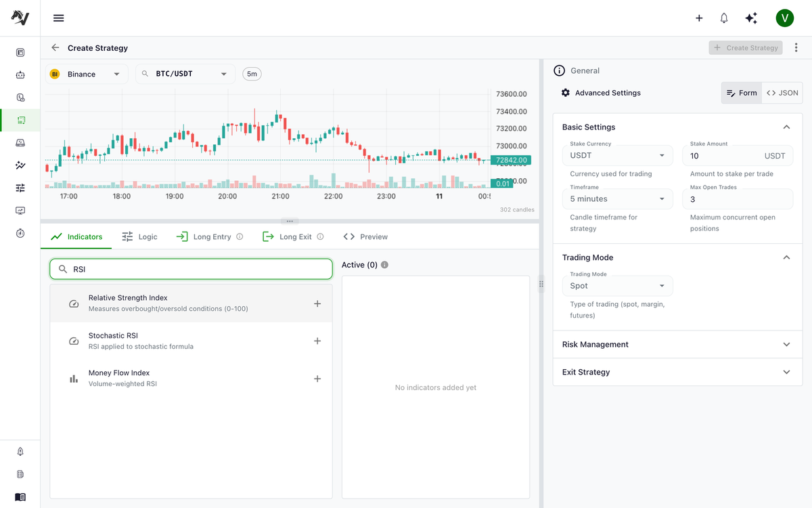The height and width of the screenshot is (508, 812).
Task: Click the plus icon in the top bar
Action: 699,18
